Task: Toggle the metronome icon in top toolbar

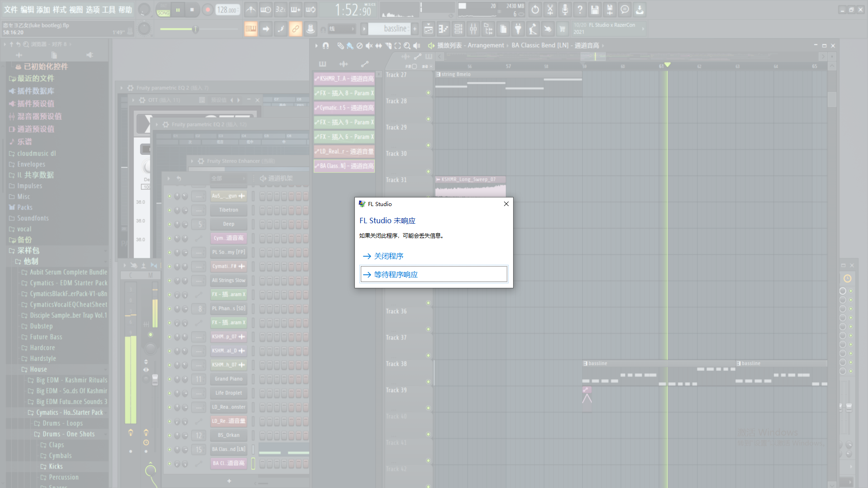Action: tap(251, 9)
